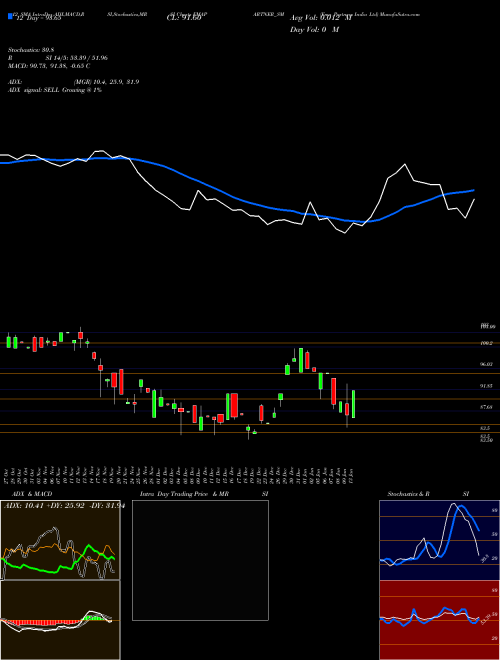
Task: Click the 100.2 price axis label
Action: (487, 343)
